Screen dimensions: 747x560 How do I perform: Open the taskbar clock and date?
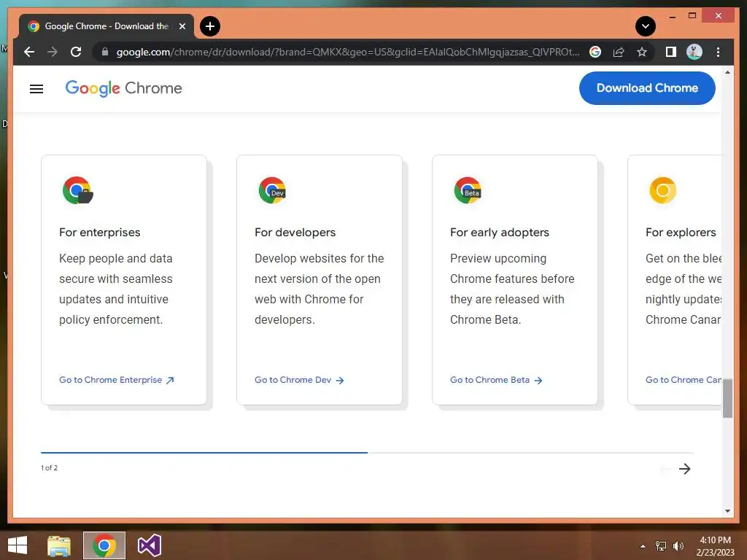click(x=715, y=546)
